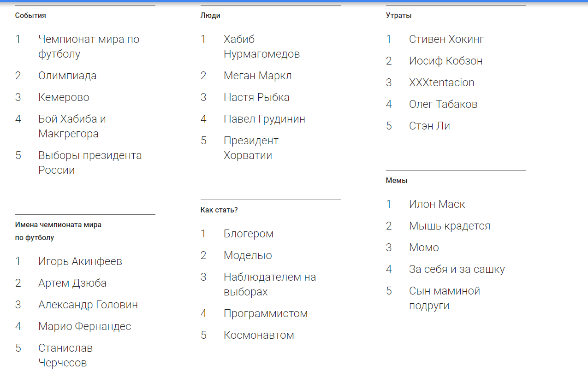Click the 'Имена чемпионата мира по футболу' heading
The image size is (588, 383).
pos(58,231)
